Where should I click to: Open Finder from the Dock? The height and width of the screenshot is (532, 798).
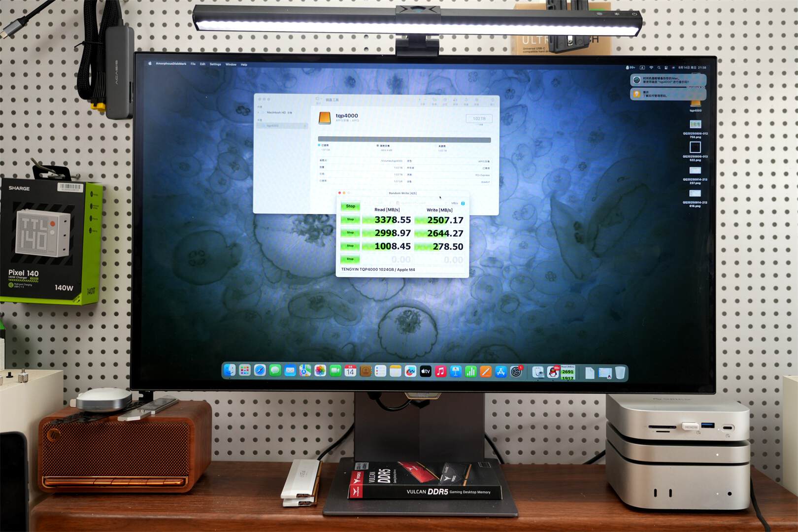[x=230, y=370]
